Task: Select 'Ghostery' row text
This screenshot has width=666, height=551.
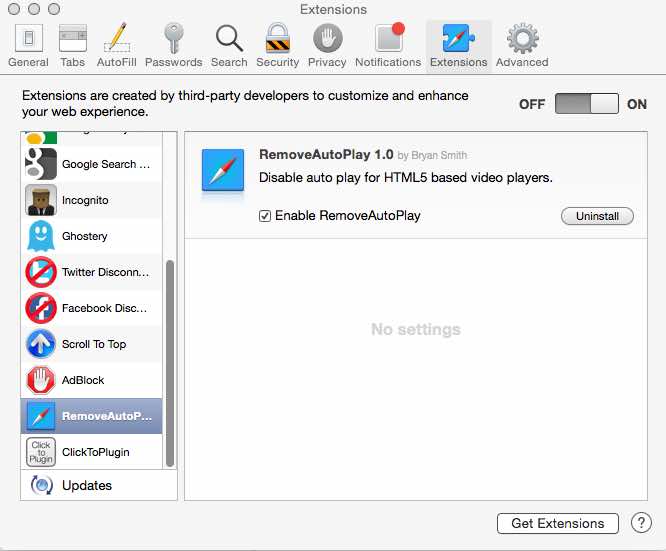Action: click(85, 236)
